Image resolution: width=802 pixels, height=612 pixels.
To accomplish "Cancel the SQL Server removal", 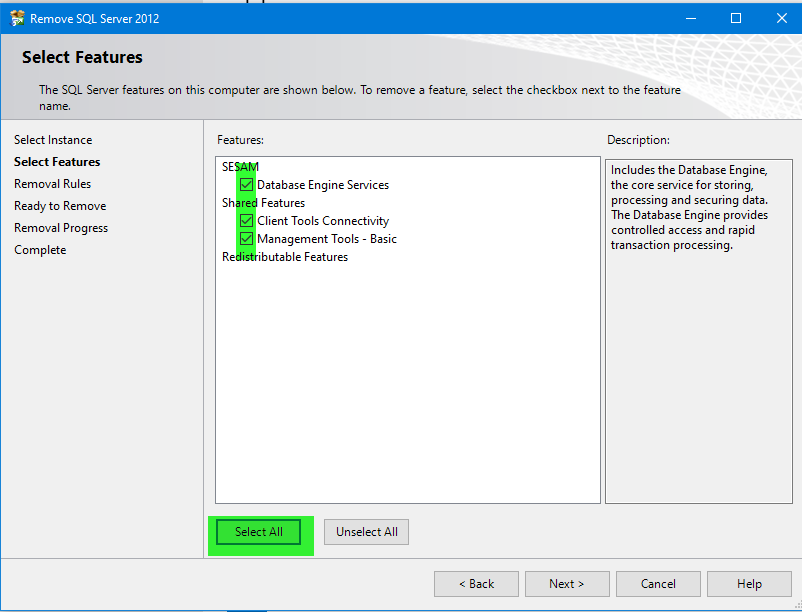I will tap(658, 584).
